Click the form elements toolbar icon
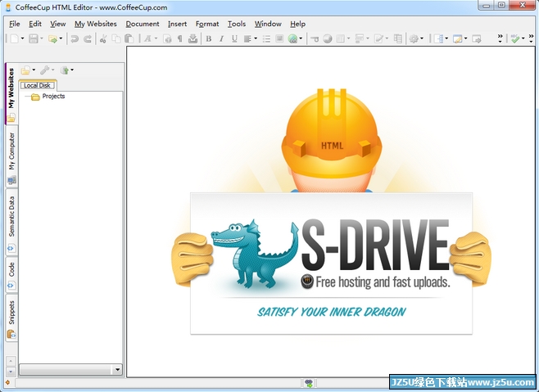 (360, 38)
